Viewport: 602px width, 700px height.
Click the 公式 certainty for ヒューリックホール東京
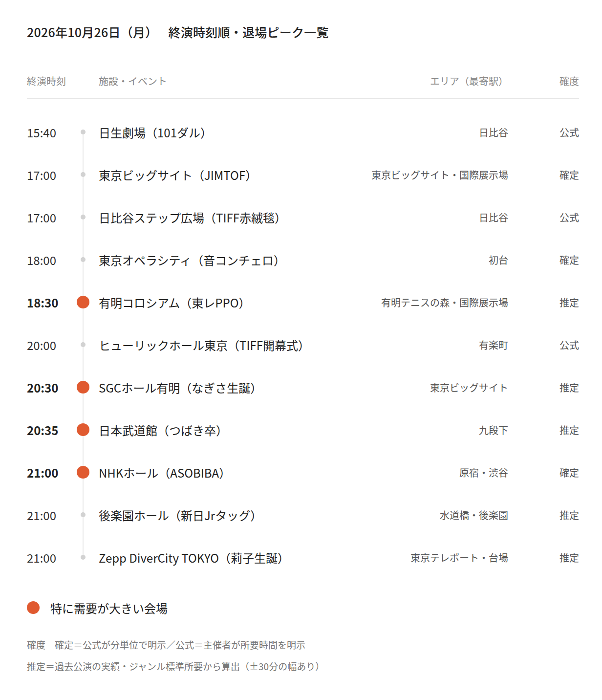tap(569, 345)
